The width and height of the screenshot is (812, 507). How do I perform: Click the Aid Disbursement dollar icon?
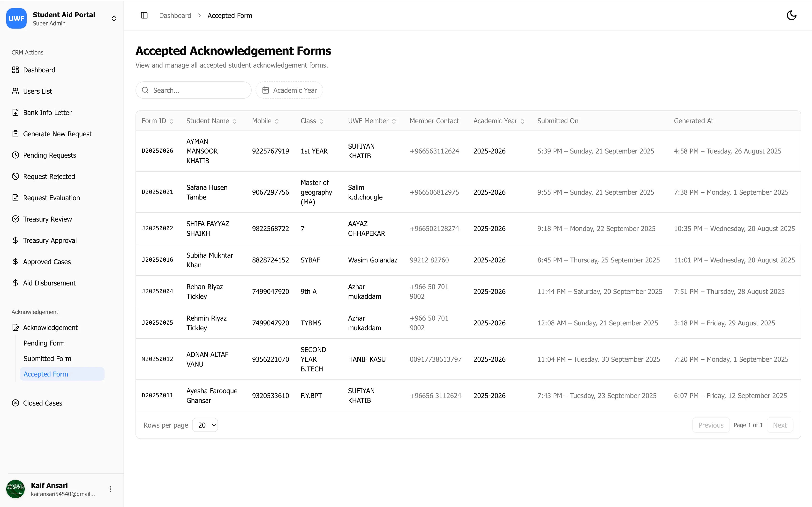(15, 283)
